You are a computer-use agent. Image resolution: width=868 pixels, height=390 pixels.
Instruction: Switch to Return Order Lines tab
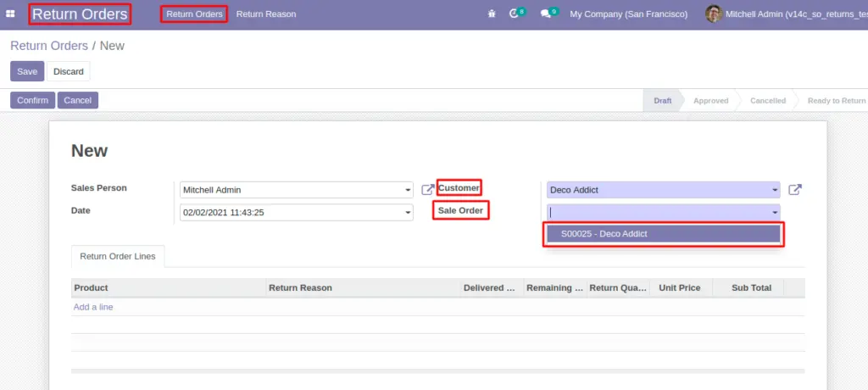118,257
